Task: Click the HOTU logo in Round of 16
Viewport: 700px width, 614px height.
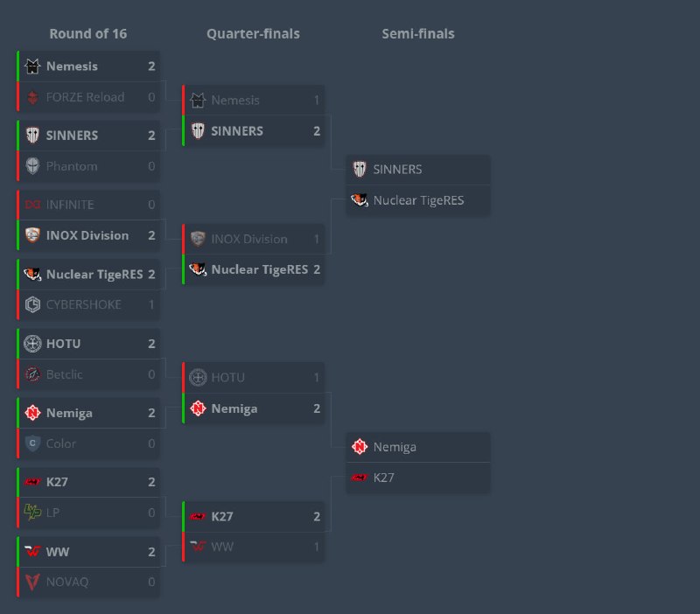Action: click(32, 344)
